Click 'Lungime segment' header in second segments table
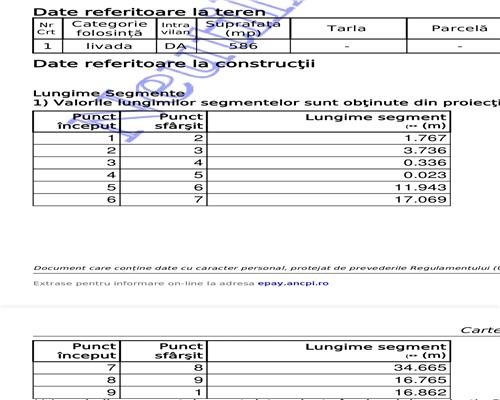Viewport: 500px width, 400px height. pos(329,351)
